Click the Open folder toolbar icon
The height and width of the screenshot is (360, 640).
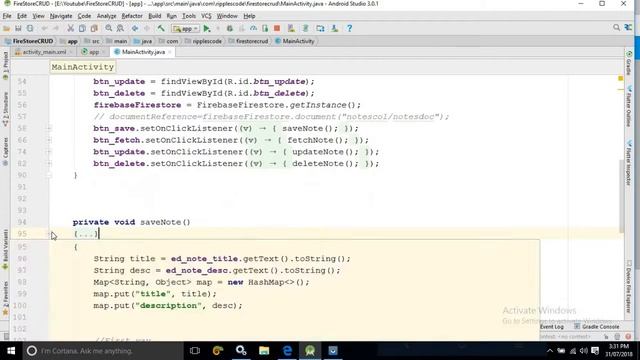pyautogui.click(x=7, y=29)
